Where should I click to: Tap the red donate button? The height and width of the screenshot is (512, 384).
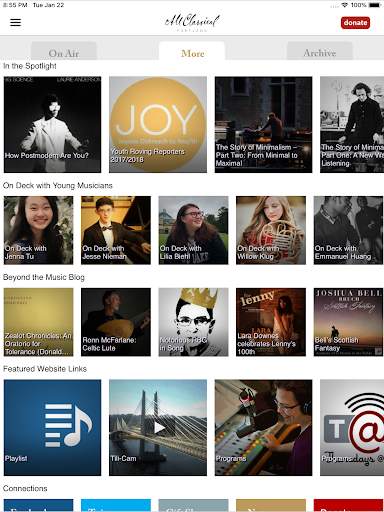point(355,23)
